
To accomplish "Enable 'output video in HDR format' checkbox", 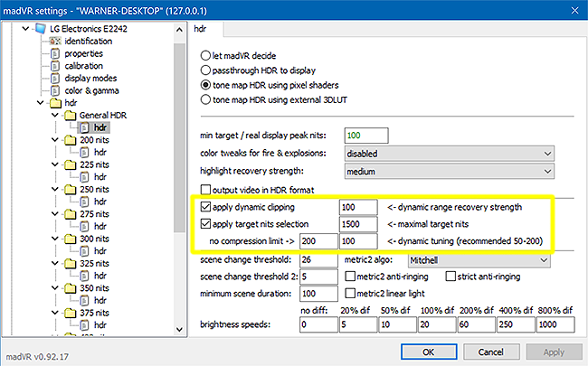I will point(205,190).
